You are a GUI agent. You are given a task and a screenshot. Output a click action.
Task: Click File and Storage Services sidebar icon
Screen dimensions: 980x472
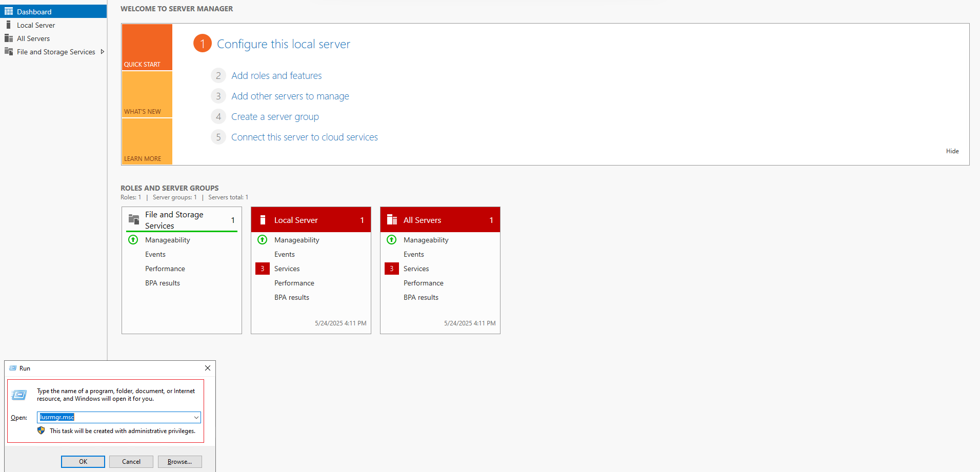[x=9, y=51]
